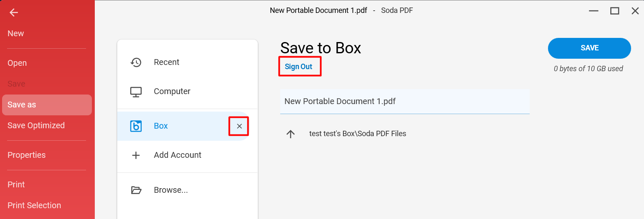Viewport: 644px width, 219px height.
Task: Choose Print Selection option
Action: [34, 205]
